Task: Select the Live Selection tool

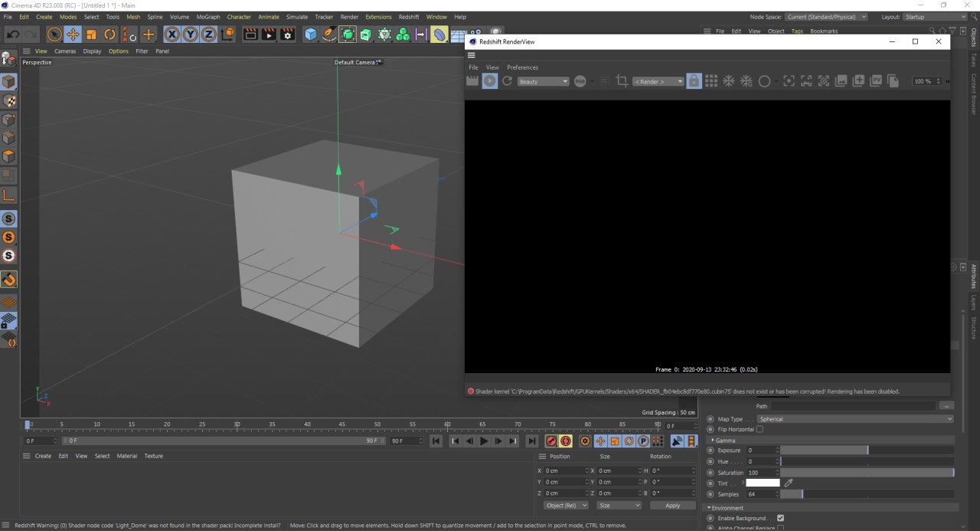Action: (54, 34)
